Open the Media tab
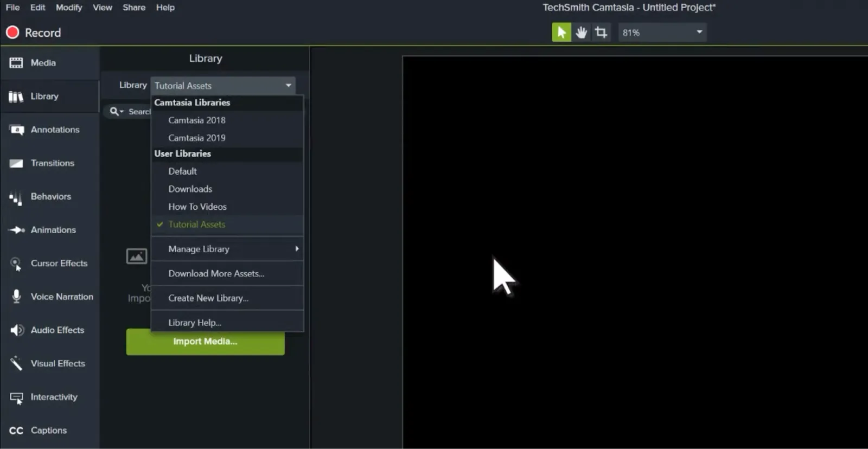Image resolution: width=868 pixels, height=449 pixels. tap(49, 63)
